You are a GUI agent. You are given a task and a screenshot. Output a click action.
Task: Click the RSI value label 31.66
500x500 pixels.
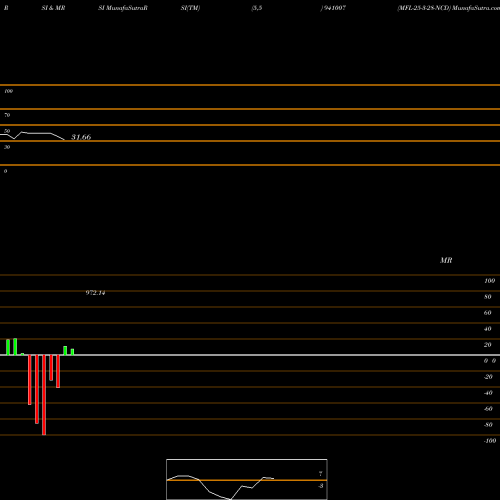(x=81, y=137)
